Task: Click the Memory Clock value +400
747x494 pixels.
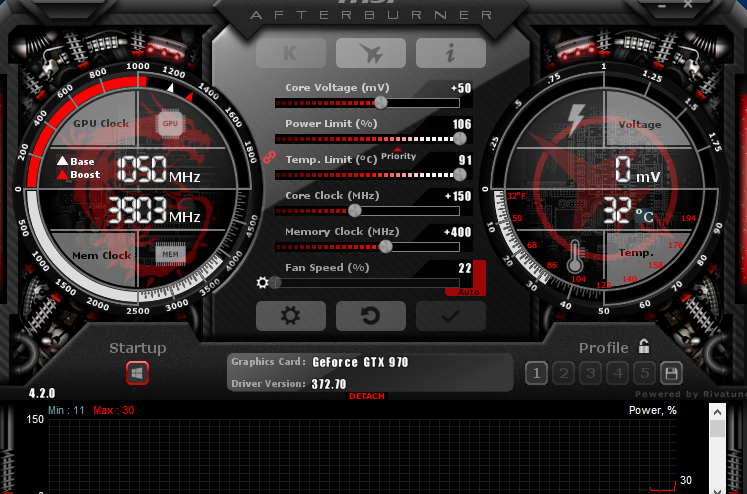Action: point(457,232)
